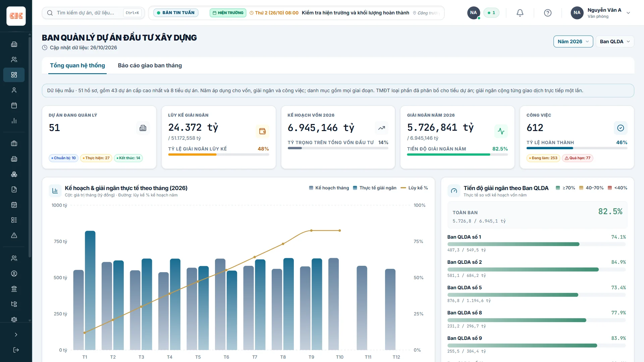
Task: Open the user circle profile icon in sidebar
Action: (14, 274)
